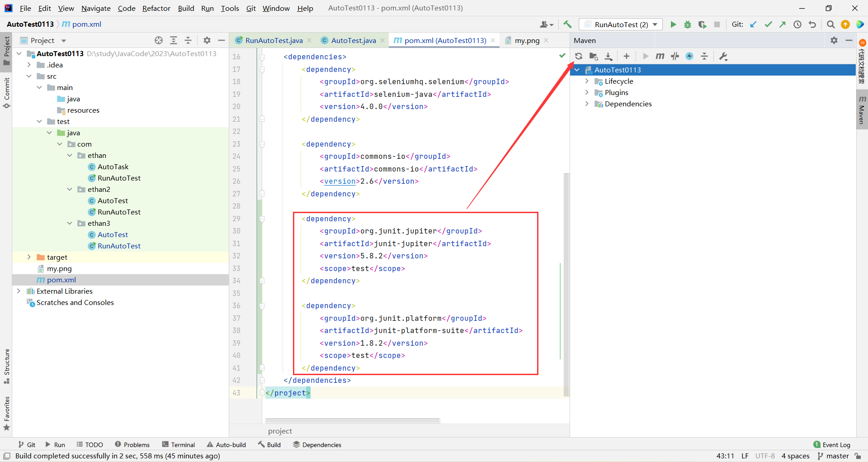Download Sources and Documentation in Maven

click(x=609, y=56)
